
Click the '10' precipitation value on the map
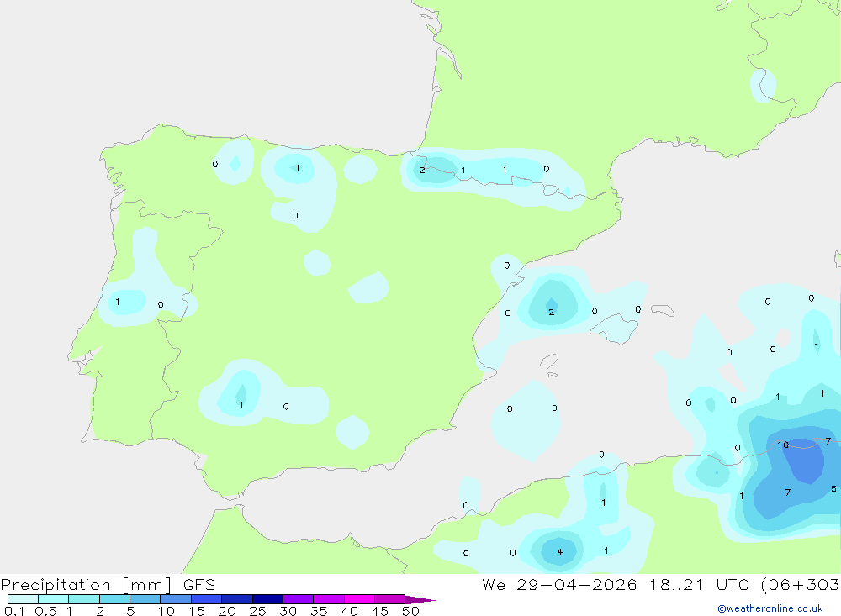coord(783,445)
